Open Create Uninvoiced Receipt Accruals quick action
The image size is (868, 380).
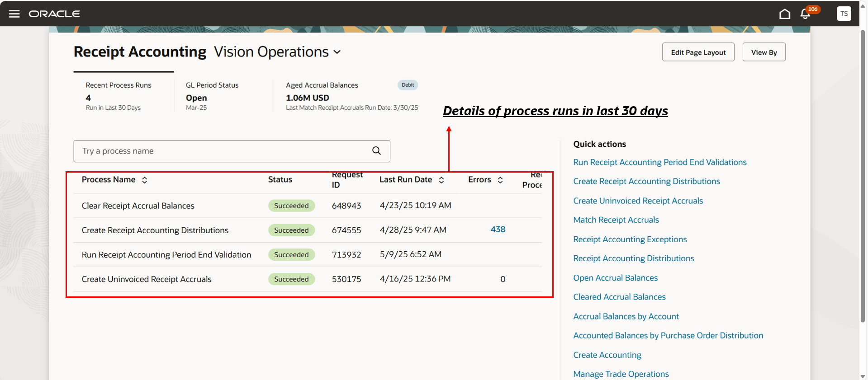(x=638, y=201)
